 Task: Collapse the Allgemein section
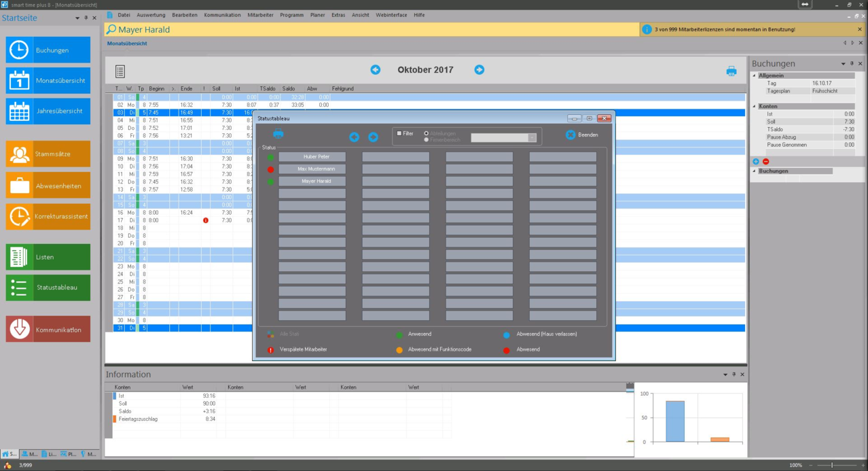[754, 75]
